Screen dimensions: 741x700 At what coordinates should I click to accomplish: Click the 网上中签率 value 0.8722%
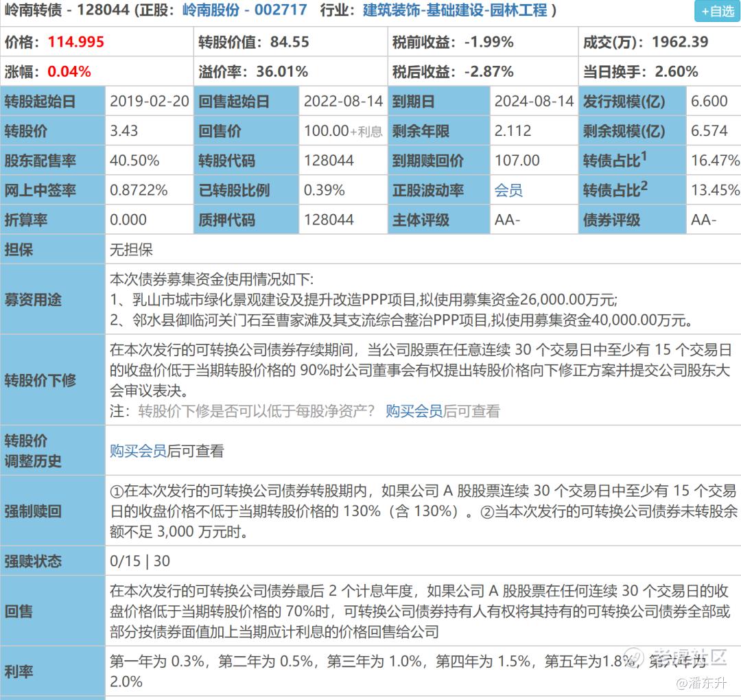point(139,190)
